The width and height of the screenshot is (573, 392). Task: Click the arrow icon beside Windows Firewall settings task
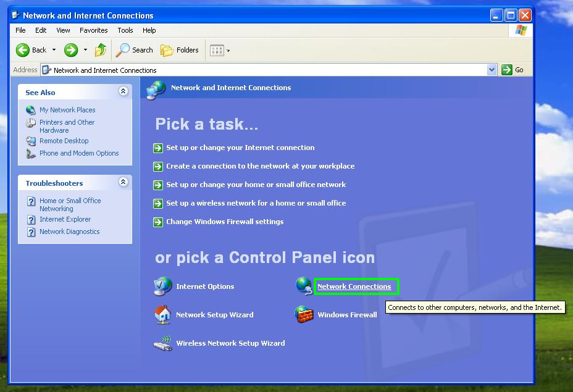[158, 222]
